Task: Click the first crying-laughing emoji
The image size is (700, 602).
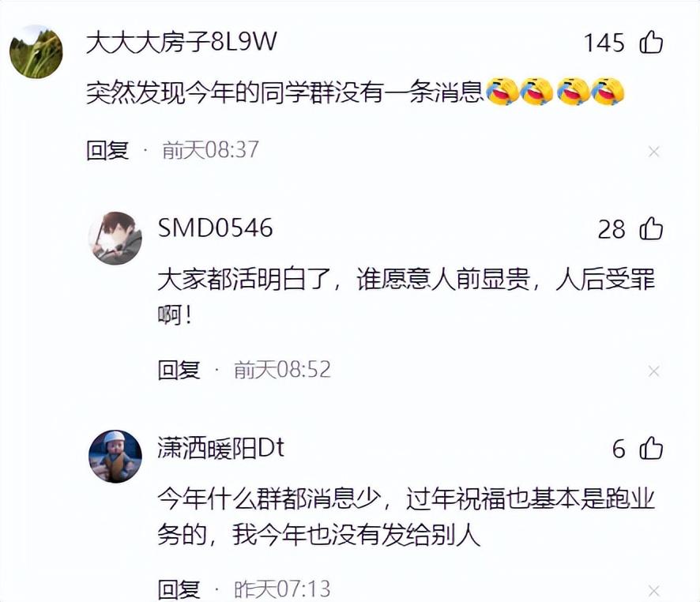Action: click(x=502, y=92)
